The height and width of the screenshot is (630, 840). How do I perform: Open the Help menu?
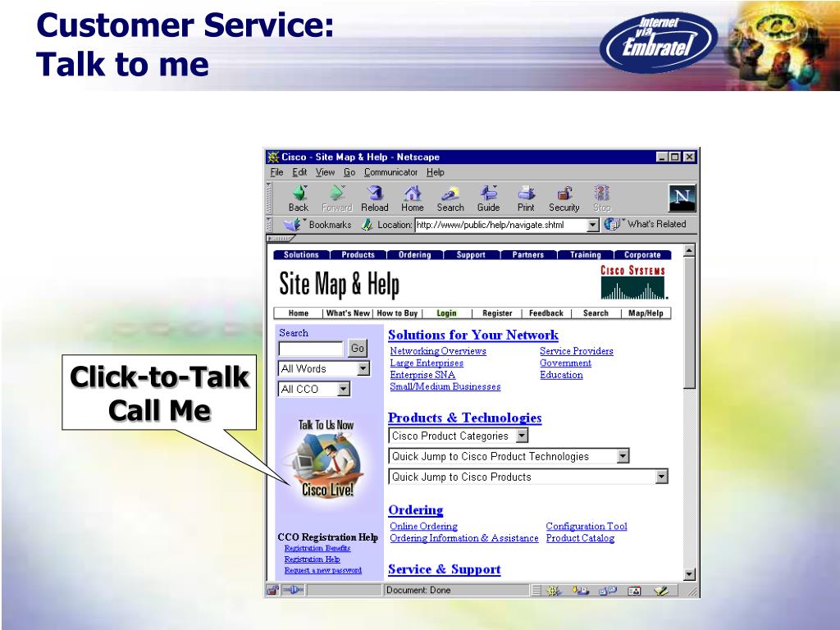435,172
